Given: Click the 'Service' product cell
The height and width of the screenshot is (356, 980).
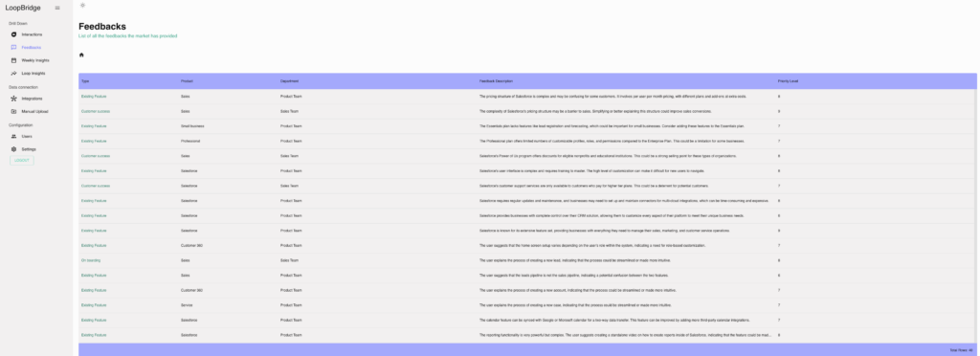Looking at the screenshot, I should coord(187,305).
